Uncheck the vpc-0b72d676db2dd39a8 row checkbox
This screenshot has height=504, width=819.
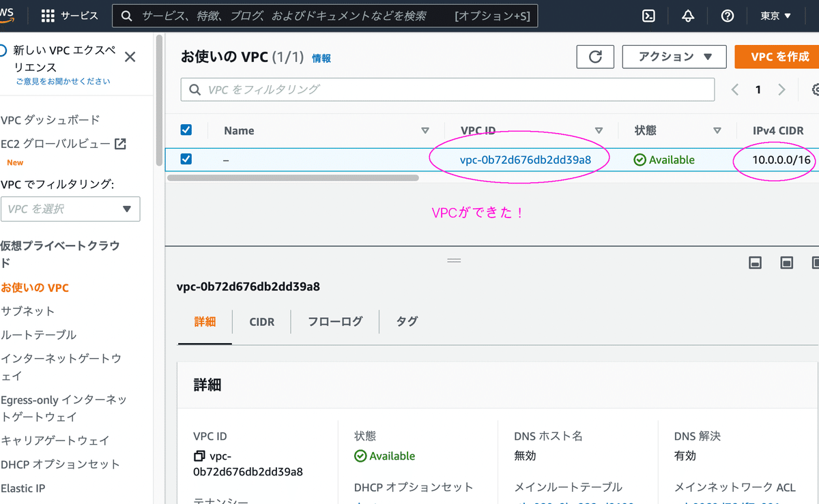coord(186,159)
